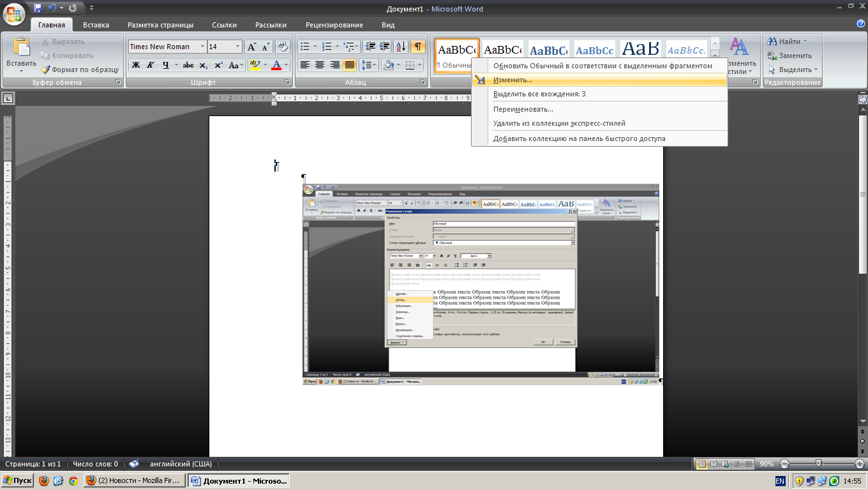Viewport: 868px width, 490px height.
Task: Clear formatting with eraser icon
Action: (283, 47)
